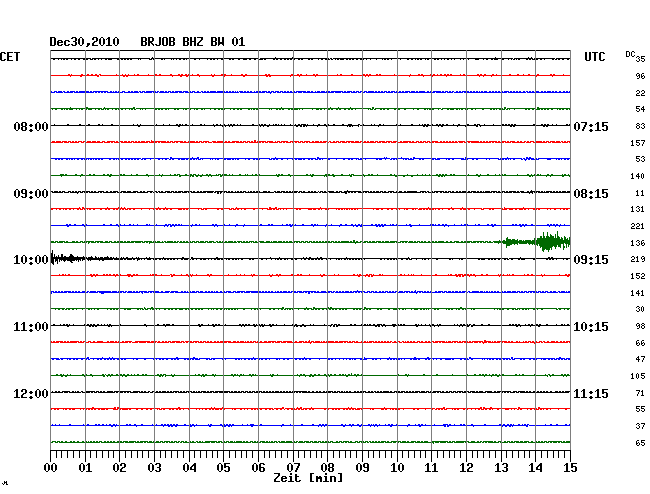This screenshot has width=650, height=494.
Task: Click the CET time zone label
Action: click(10, 56)
